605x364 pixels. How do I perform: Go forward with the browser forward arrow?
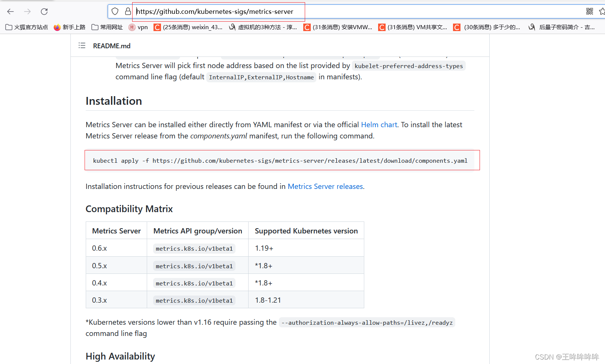pos(27,12)
